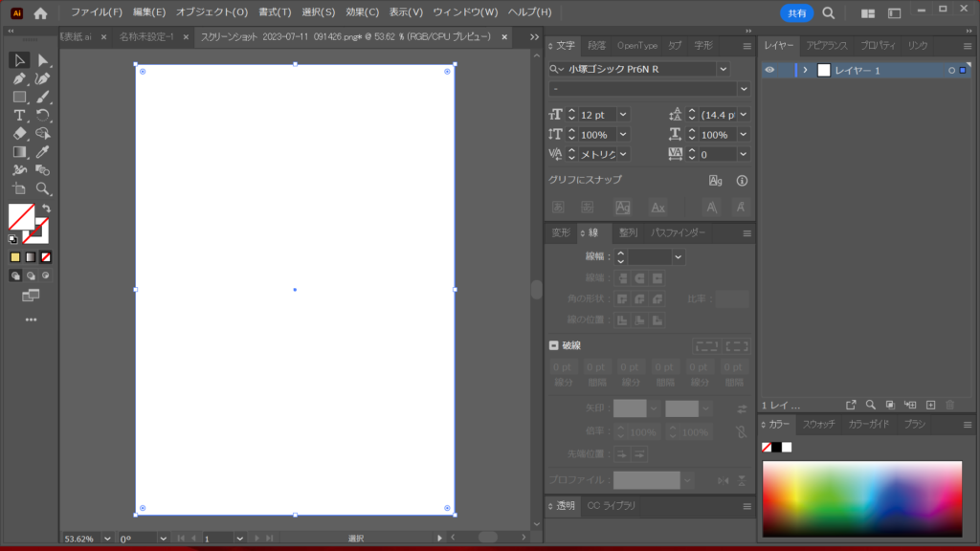
Task: Expand レイヤー 1 disclosure arrow
Action: pyautogui.click(x=805, y=70)
